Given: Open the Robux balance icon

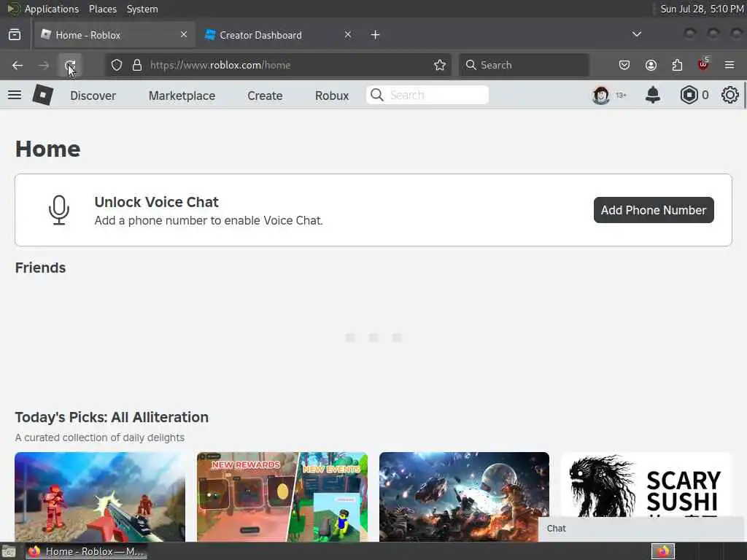Looking at the screenshot, I should (x=689, y=95).
